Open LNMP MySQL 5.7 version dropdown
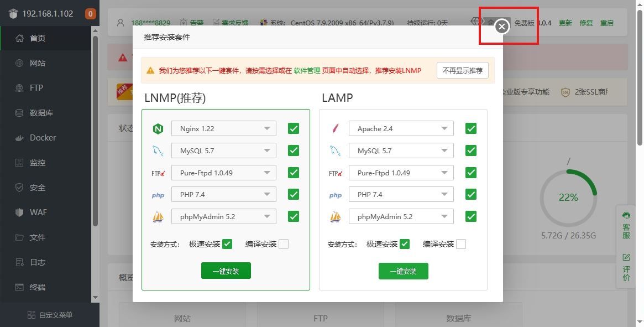This screenshot has width=644, height=327. click(x=223, y=150)
